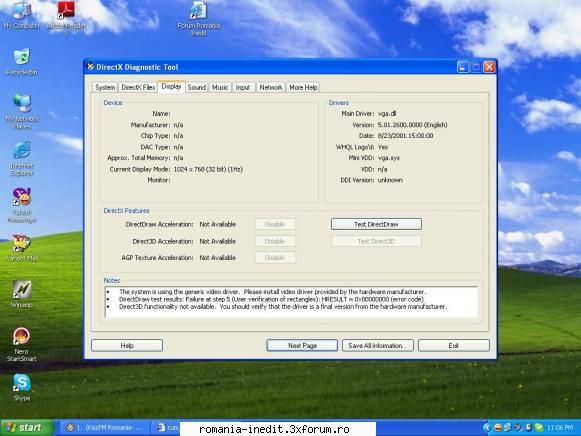Close the DirectX Diagnostic Tool window

pos(489,67)
